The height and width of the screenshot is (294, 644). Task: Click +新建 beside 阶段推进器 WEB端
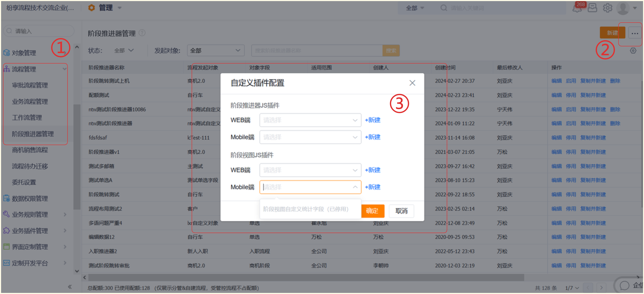373,120
